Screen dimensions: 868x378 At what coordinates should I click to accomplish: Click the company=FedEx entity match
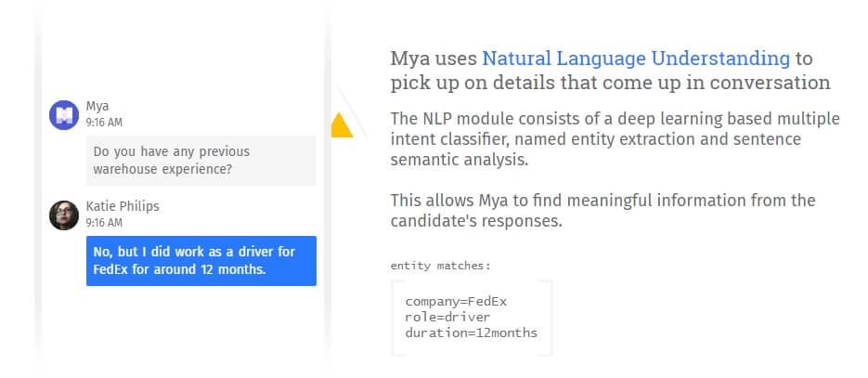456,302
